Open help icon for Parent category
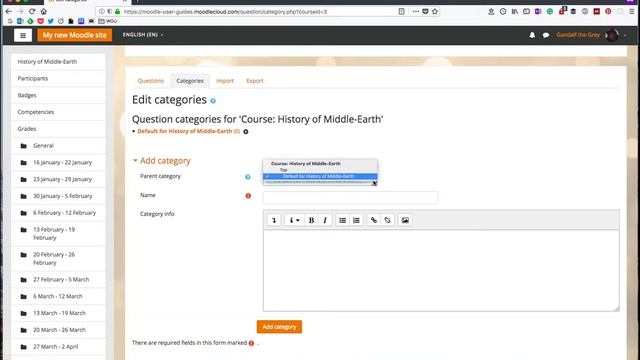This screenshot has height=360, width=640. pos(248,177)
